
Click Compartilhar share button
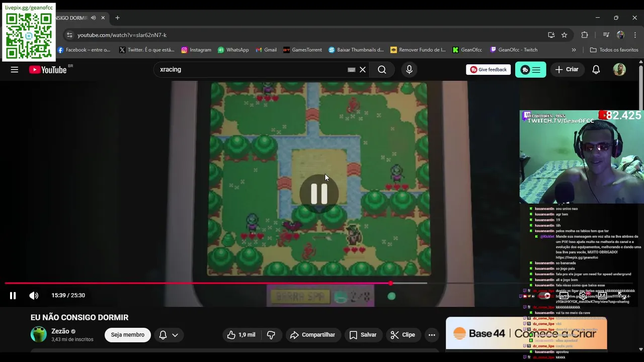click(312, 335)
